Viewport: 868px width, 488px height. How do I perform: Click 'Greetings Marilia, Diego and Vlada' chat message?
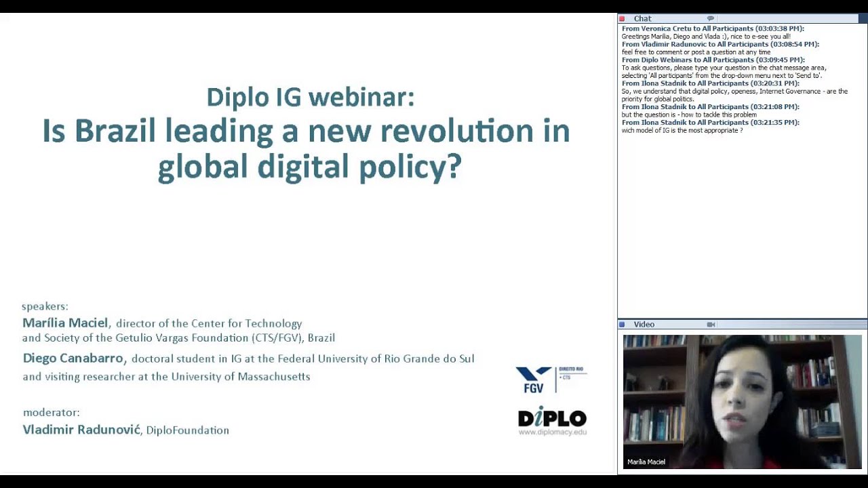[706, 37]
